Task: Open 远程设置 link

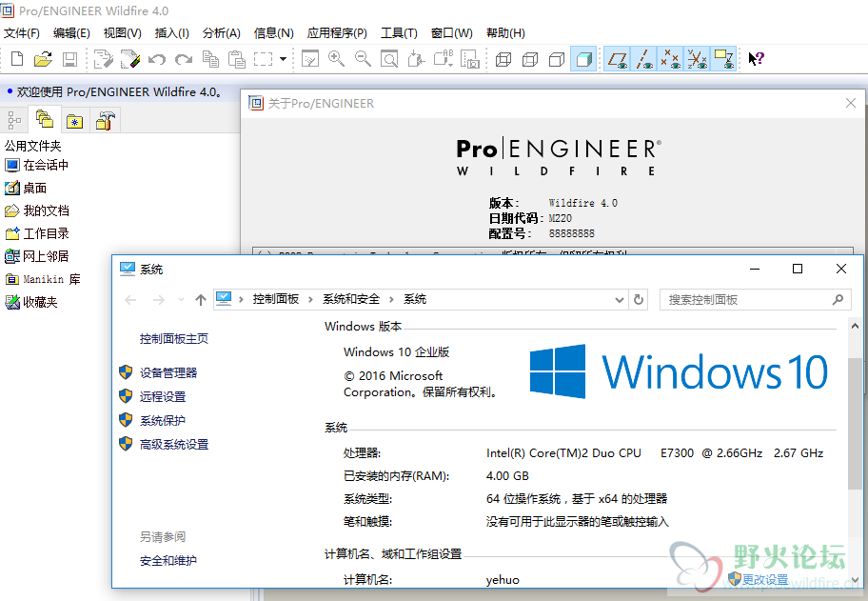Action: pyautogui.click(x=163, y=396)
